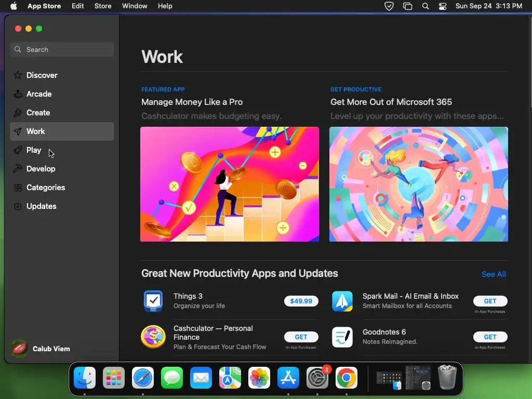Open Messages from the Dock
The width and height of the screenshot is (532, 399).
[x=172, y=377]
